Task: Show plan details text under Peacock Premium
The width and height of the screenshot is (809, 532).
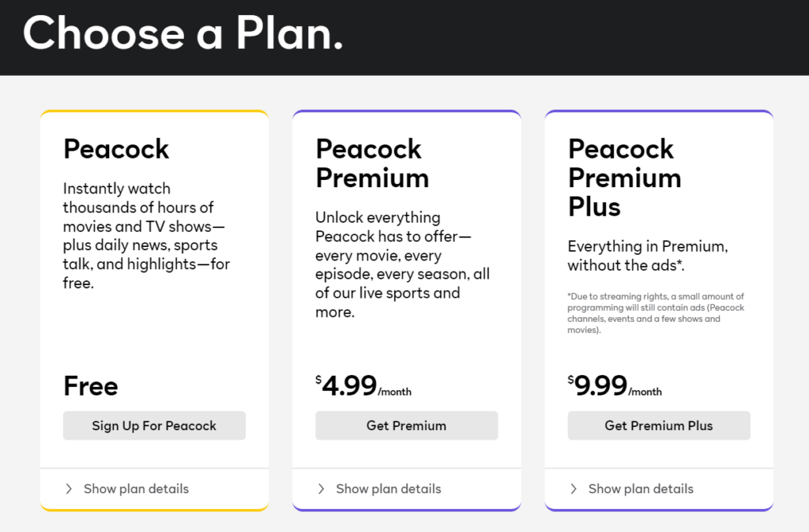Action: tap(389, 489)
